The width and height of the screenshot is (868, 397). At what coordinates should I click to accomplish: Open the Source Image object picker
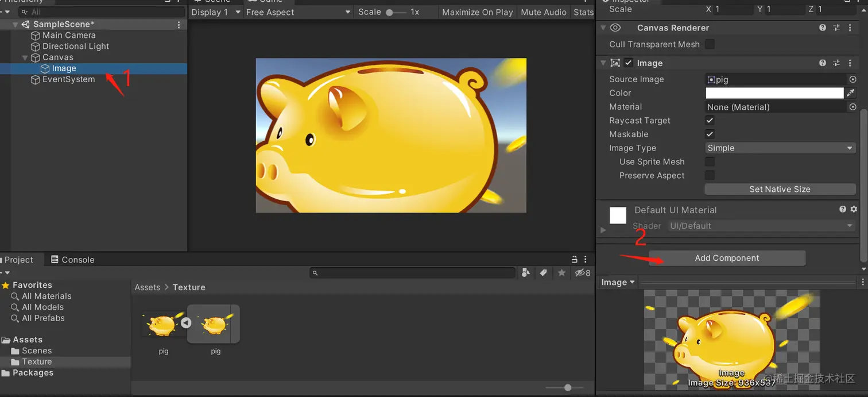tap(852, 80)
